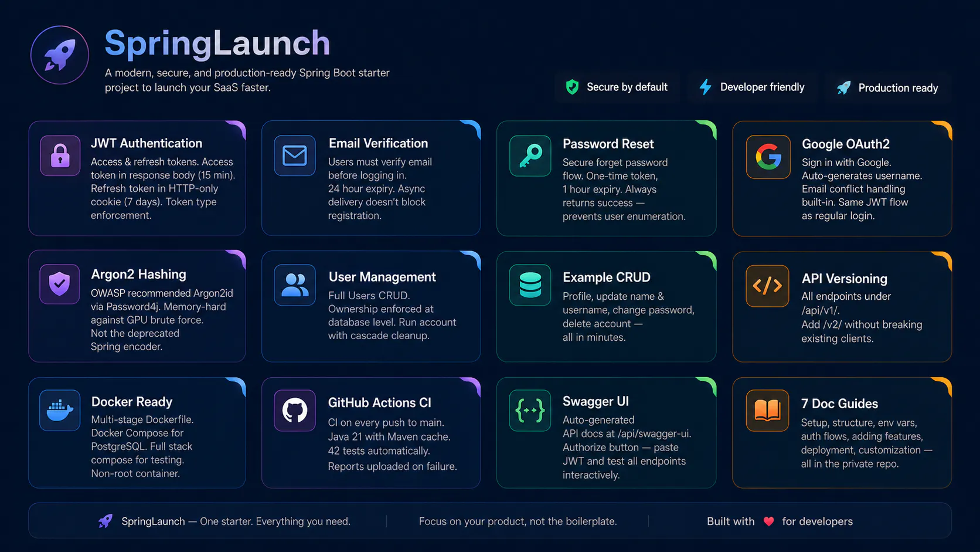Click 'Full Users CRUD.' description line

click(369, 296)
